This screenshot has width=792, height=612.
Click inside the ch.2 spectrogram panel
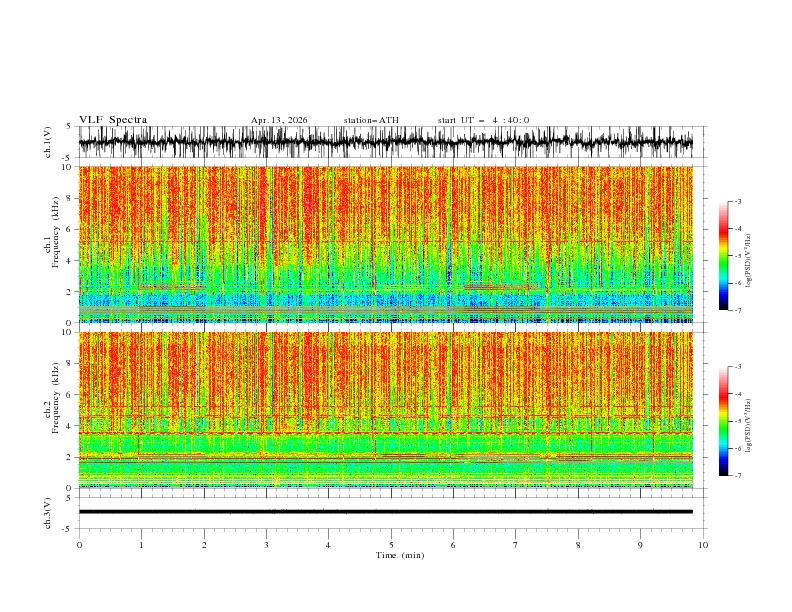coord(386,410)
